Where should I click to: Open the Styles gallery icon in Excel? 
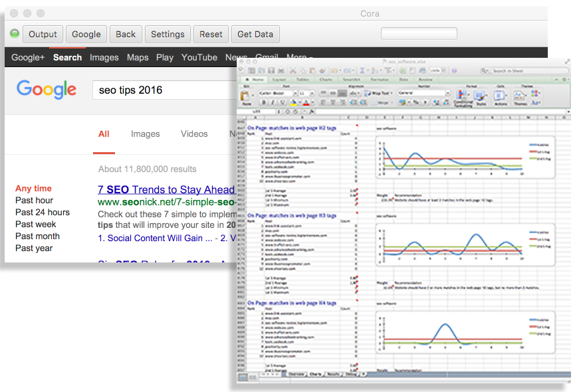pos(481,96)
